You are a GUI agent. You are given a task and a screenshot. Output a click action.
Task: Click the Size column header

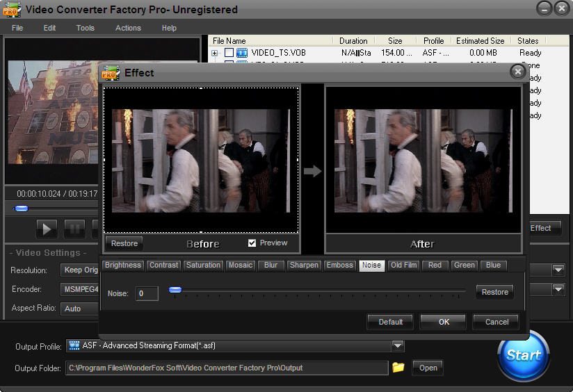point(395,40)
